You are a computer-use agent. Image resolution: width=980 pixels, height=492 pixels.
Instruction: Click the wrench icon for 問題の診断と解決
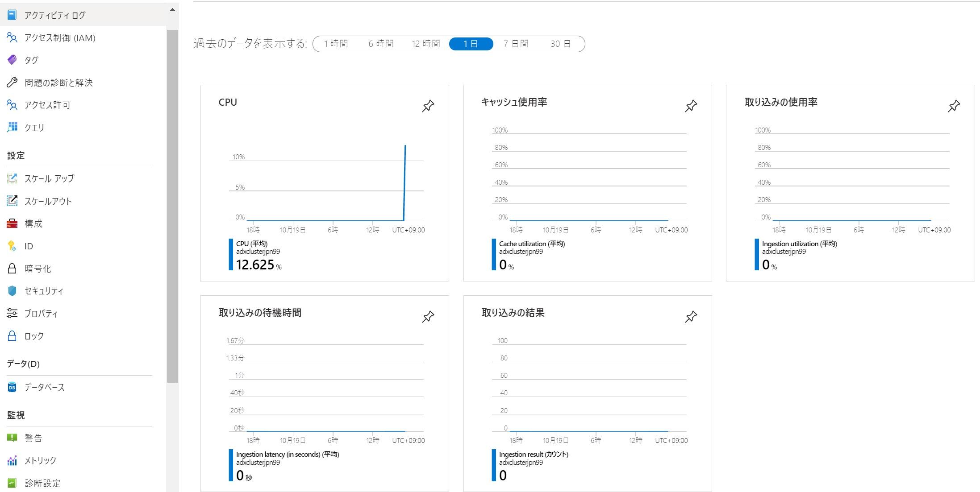12,83
